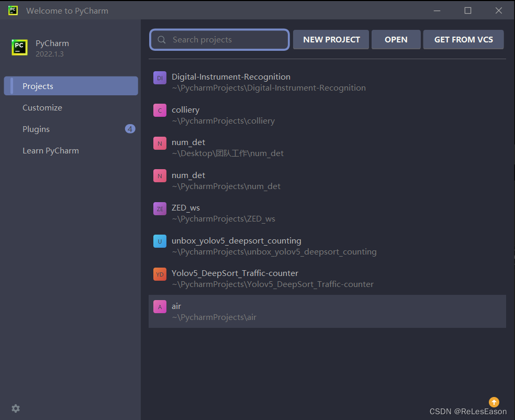The height and width of the screenshot is (420, 515).
Task: Maximize the Welcome to PyCharm window
Action: (x=468, y=10)
